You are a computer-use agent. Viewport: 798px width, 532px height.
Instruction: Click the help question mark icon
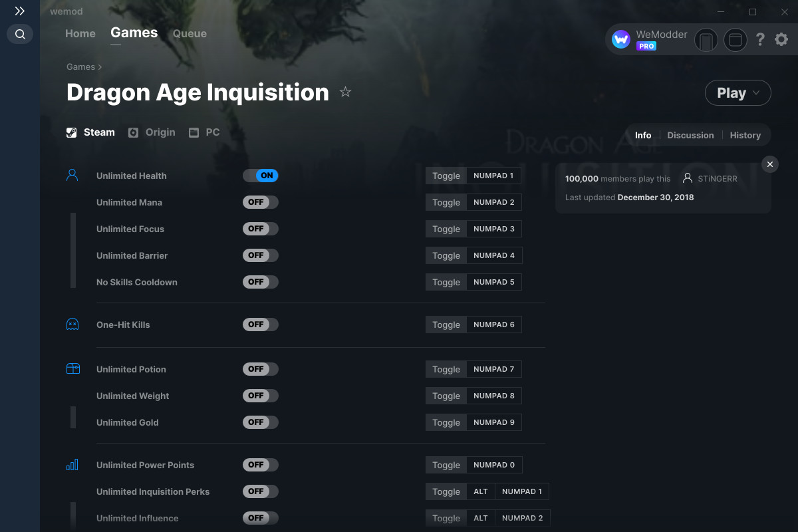(760, 40)
